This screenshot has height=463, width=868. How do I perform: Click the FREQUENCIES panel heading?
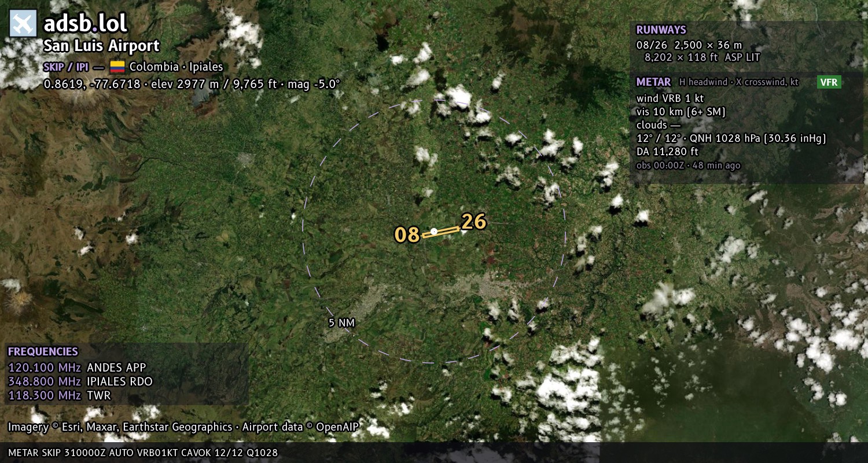(43, 351)
